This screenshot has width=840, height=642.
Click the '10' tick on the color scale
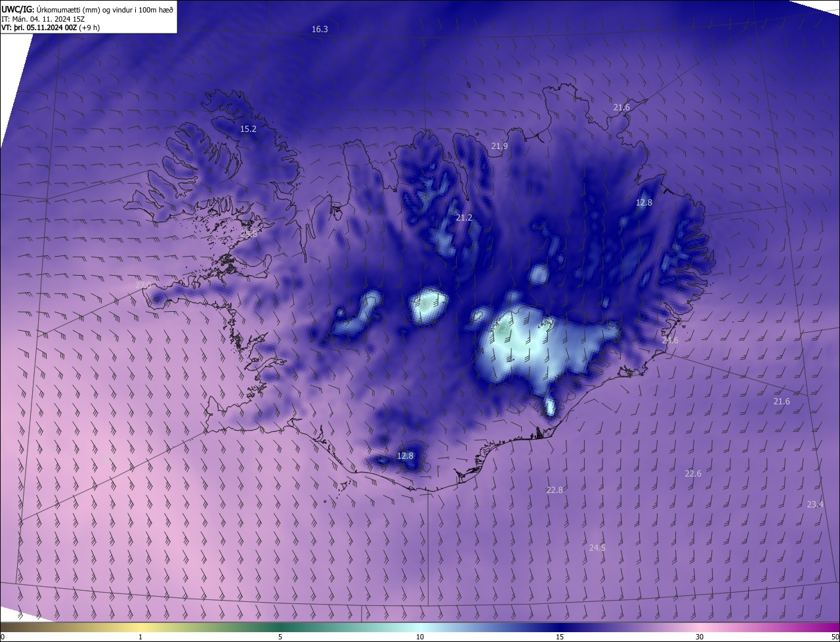pos(420,637)
